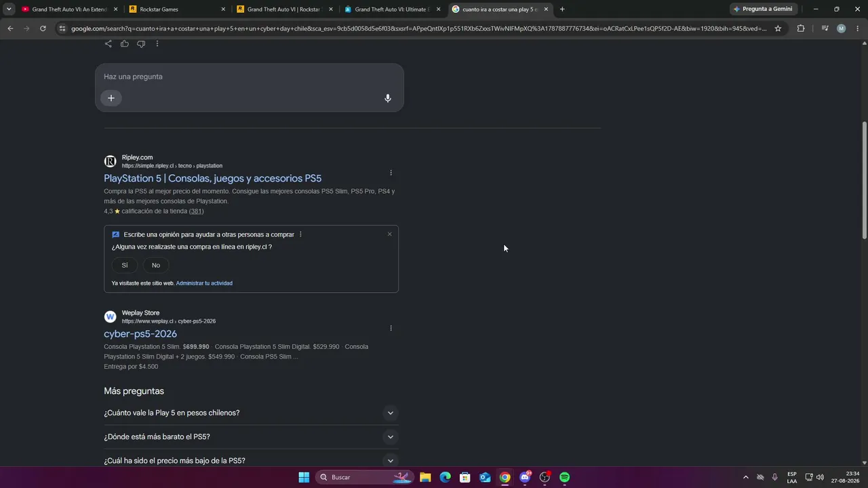This screenshot has height=488, width=868.
Task: Click the Pregunta a Gemini button
Action: tap(763, 9)
